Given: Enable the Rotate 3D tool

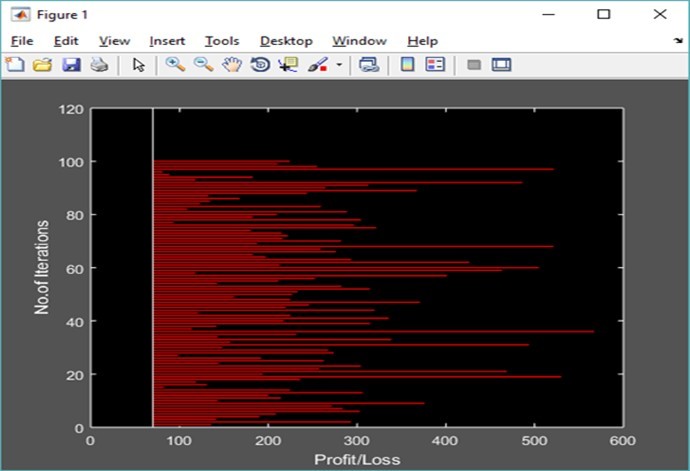Looking at the screenshot, I should 259,65.
